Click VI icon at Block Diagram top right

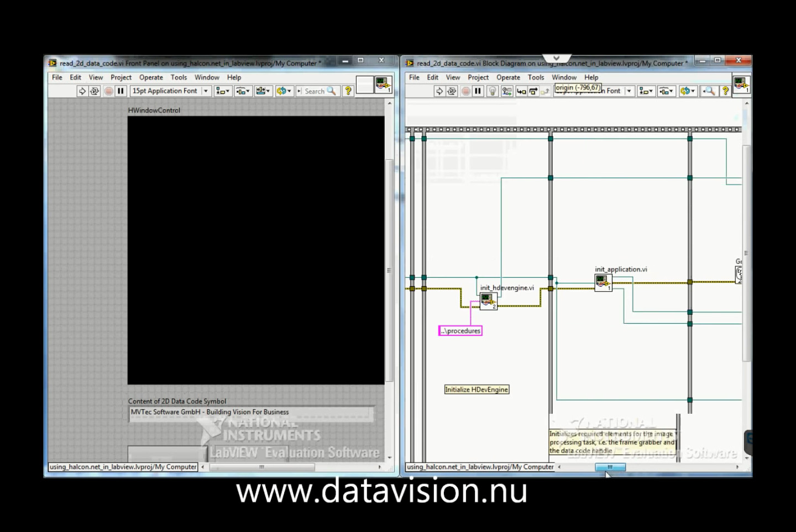coord(741,85)
